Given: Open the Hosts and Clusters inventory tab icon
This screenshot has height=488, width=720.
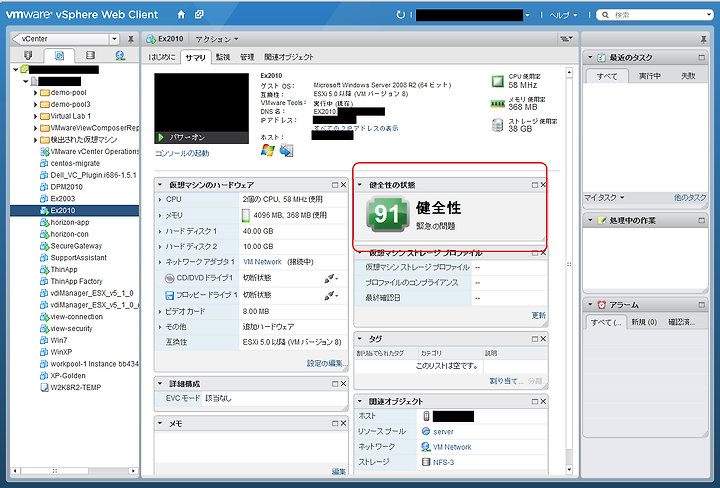Looking at the screenshot, I should click(x=28, y=56).
